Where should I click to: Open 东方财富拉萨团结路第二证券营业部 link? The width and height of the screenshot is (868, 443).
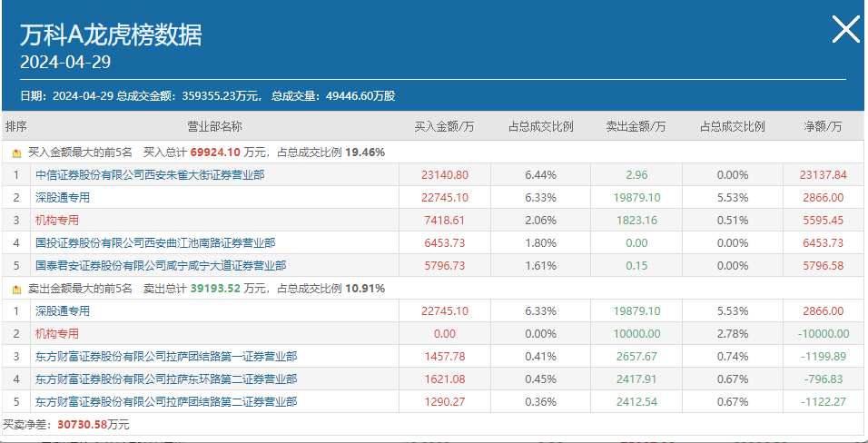tap(166, 402)
